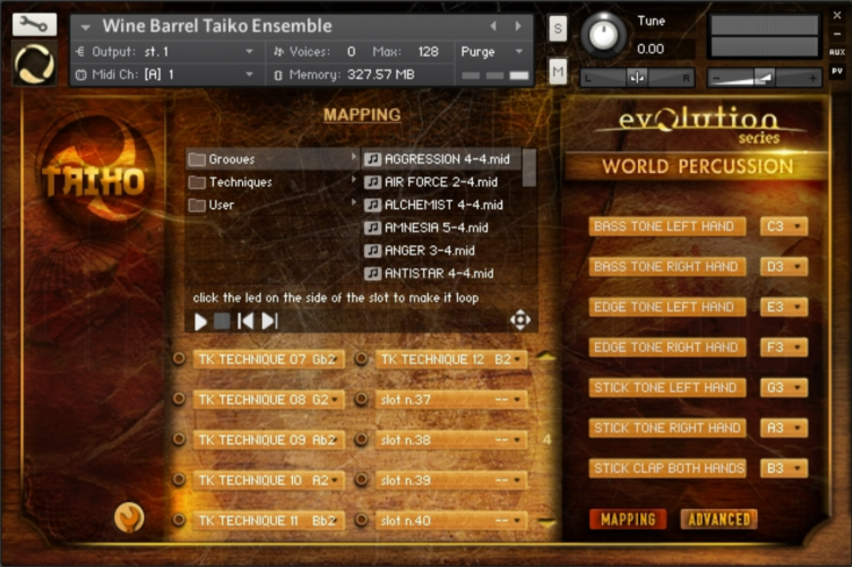852x567 pixels.
Task: Select AIR FORCE 2-4.mid file
Action: click(442, 182)
